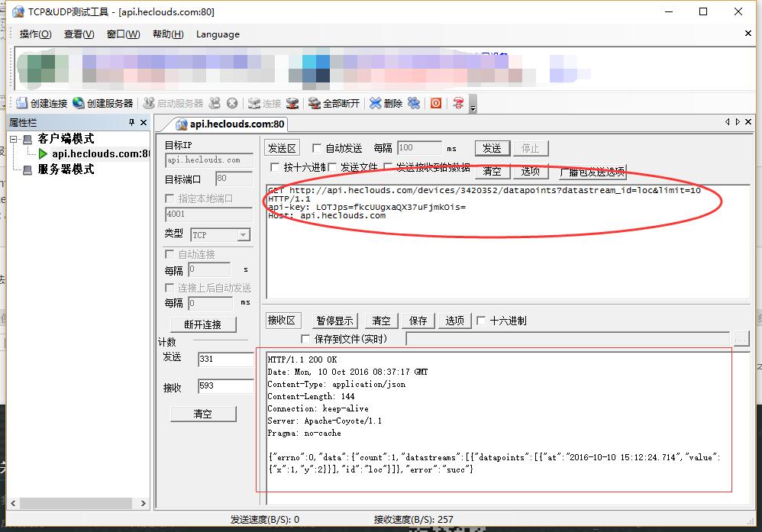
Task: Open the toolbar overflow options arrow
Action: point(473,104)
